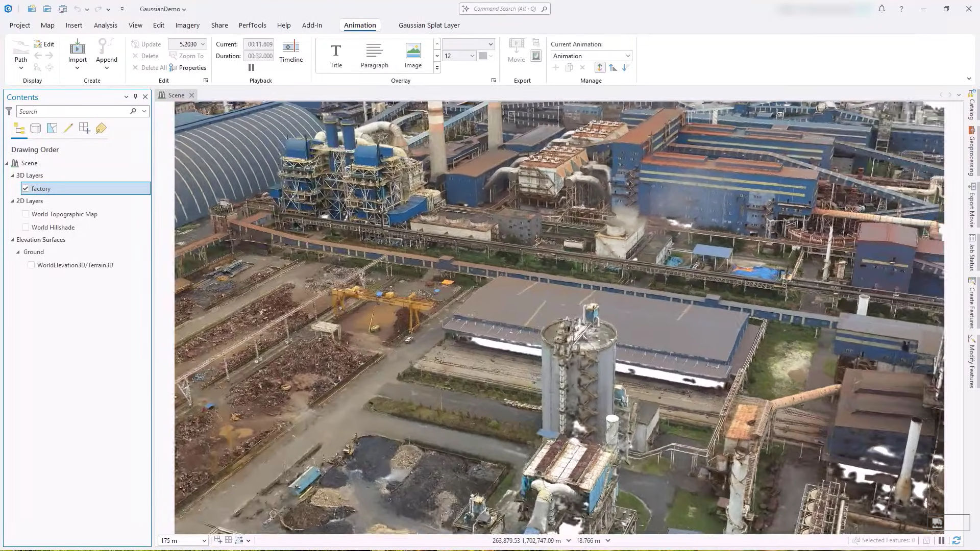Insert an Image overlay
Screen dimensions: 980x551
[x=413, y=55]
